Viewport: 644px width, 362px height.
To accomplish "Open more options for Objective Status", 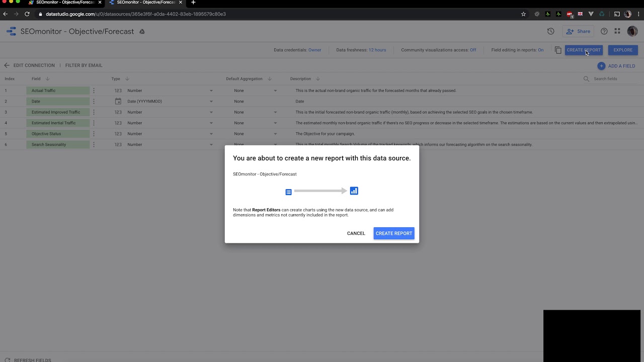I will click(x=94, y=134).
